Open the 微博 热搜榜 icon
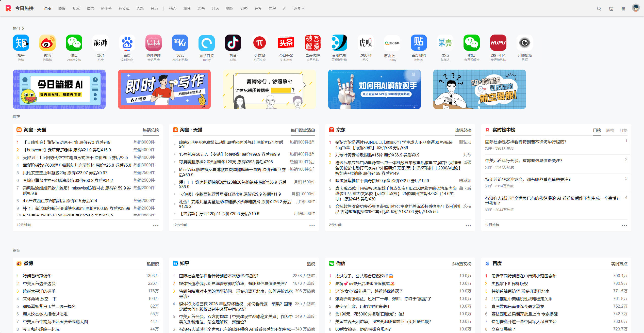The image size is (644, 333). pos(47,43)
